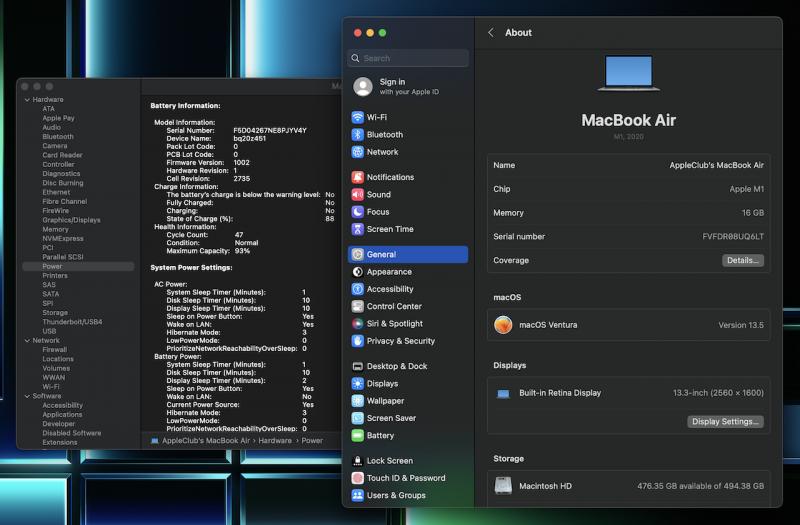The width and height of the screenshot is (800, 525).
Task: Open Siri & Spotlight icon
Action: [358, 324]
